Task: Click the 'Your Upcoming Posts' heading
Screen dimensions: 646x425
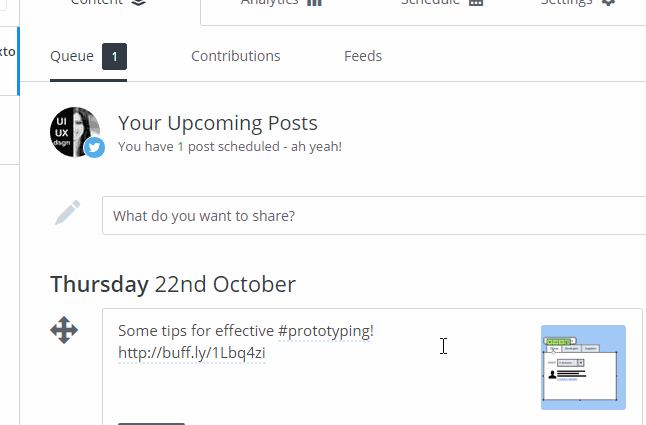Action: pos(218,123)
